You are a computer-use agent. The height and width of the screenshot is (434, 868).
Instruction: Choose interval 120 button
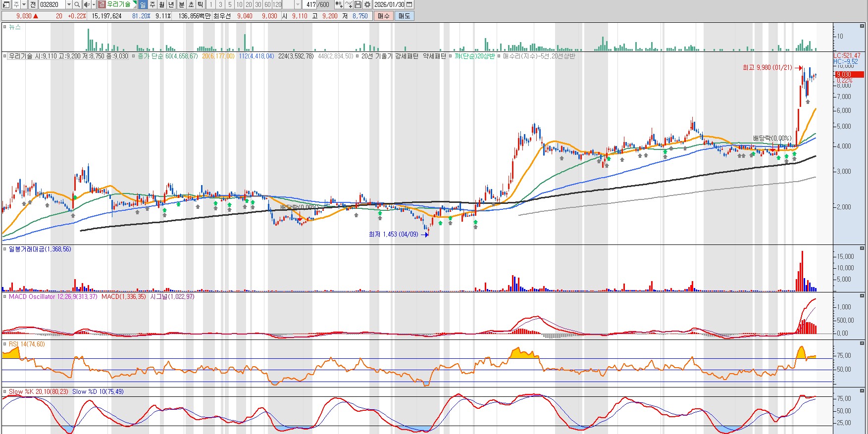(x=277, y=4)
